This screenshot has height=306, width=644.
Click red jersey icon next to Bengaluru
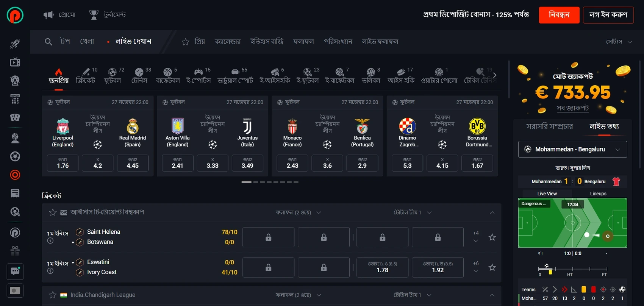coord(616,181)
